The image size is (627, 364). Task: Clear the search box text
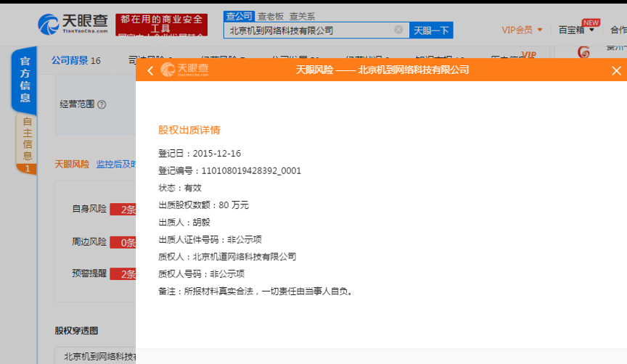point(398,30)
